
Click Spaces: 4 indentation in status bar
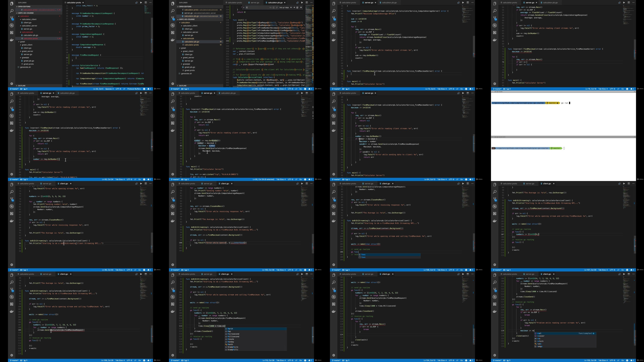click(x=109, y=89)
